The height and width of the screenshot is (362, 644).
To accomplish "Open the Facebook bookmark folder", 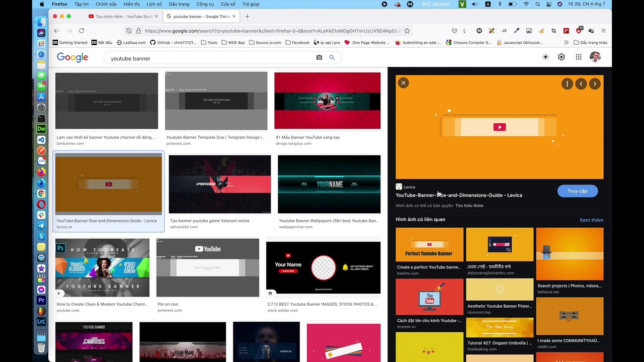I will (297, 43).
